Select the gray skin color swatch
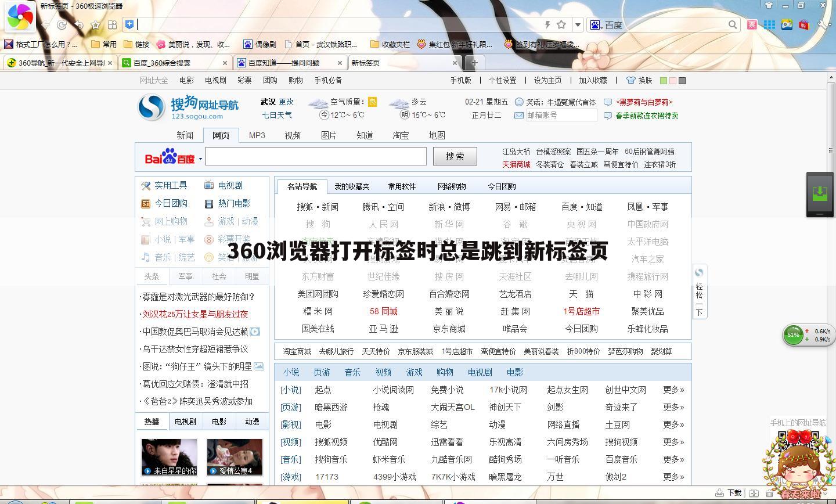 682,81
